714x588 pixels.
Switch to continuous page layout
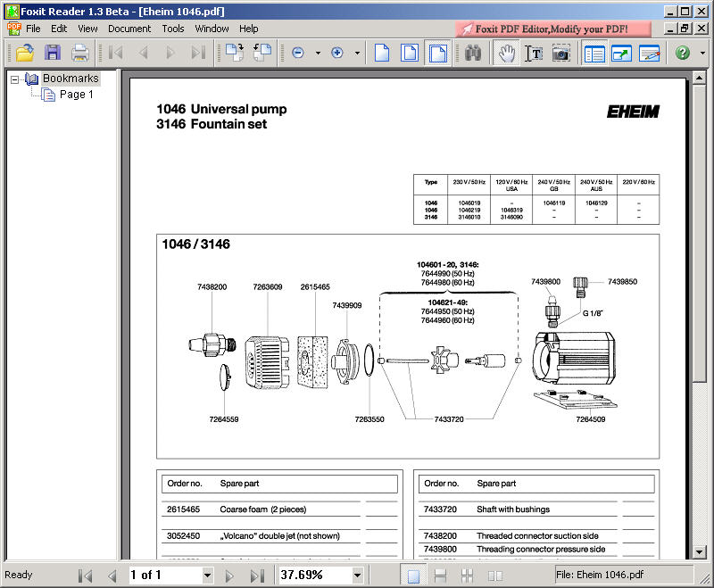click(x=440, y=576)
